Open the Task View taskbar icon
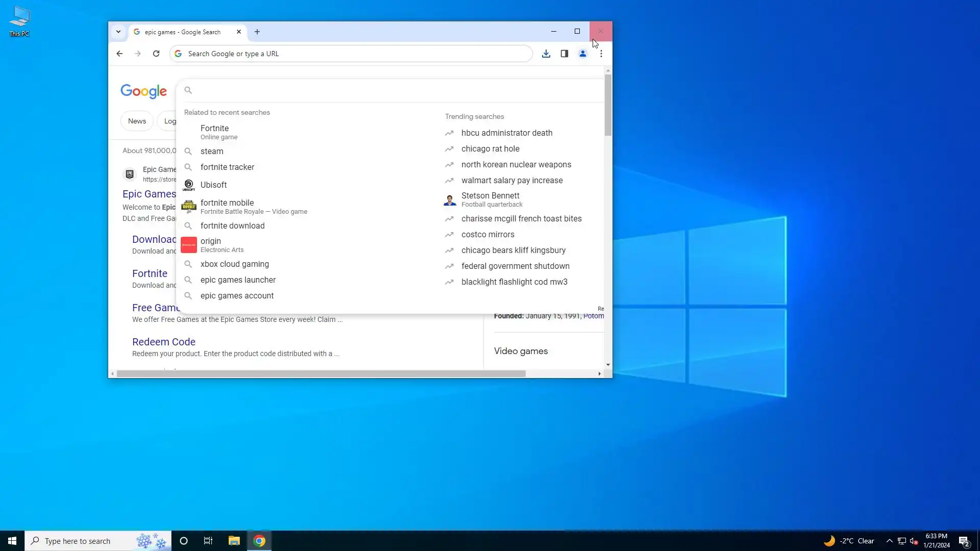The width and height of the screenshot is (980, 551). [208, 541]
